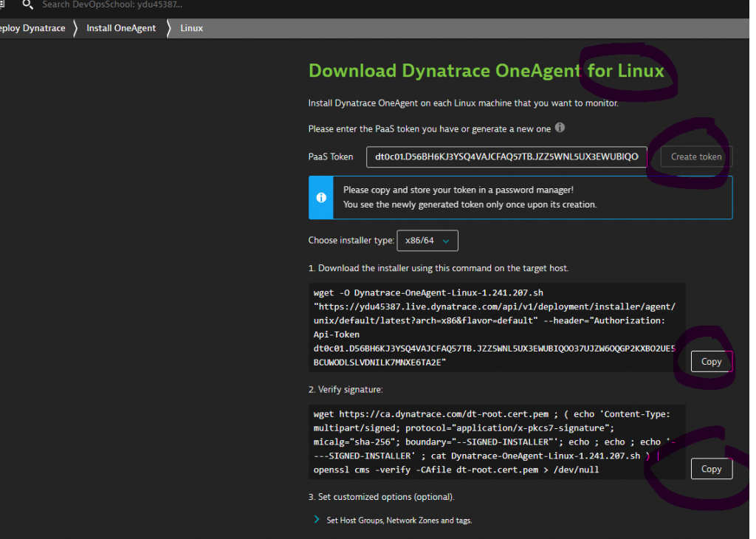
Task: Click the blue info icon in the notice banner
Action: (x=320, y=197)
